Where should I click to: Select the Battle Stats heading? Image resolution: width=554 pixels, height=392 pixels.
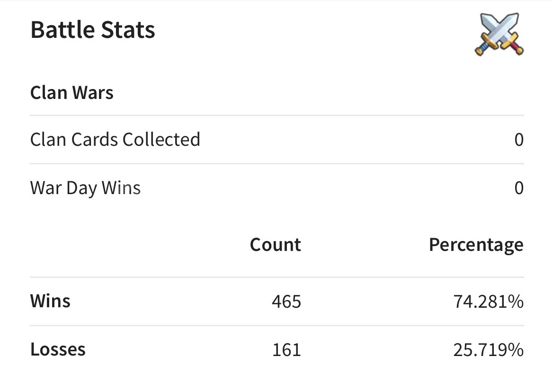point(93,30)
